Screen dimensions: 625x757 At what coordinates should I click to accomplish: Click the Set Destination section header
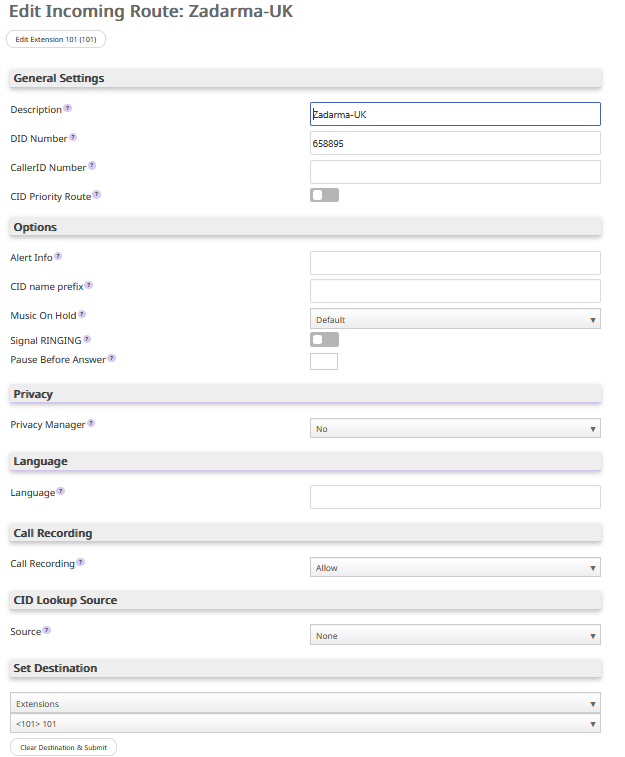[306, 668]
